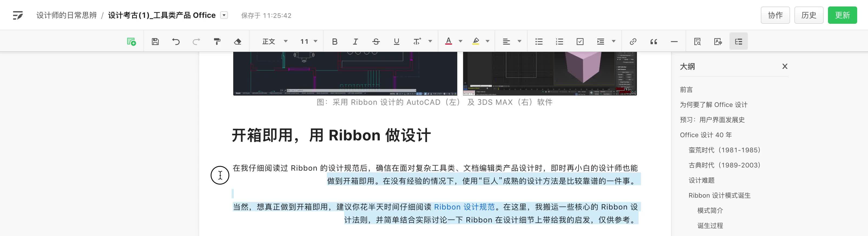Jump to 前言 in outline

686,89
